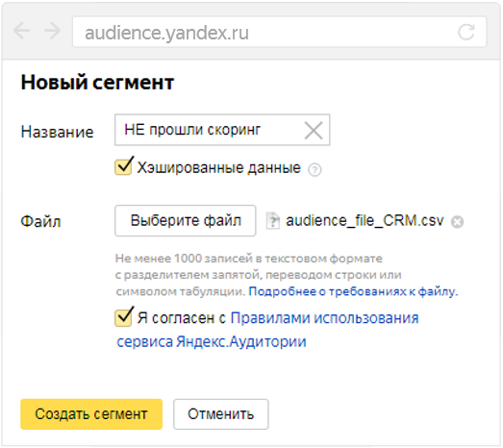
Task: Click the Файл field label
Action: tap(40, 221)
